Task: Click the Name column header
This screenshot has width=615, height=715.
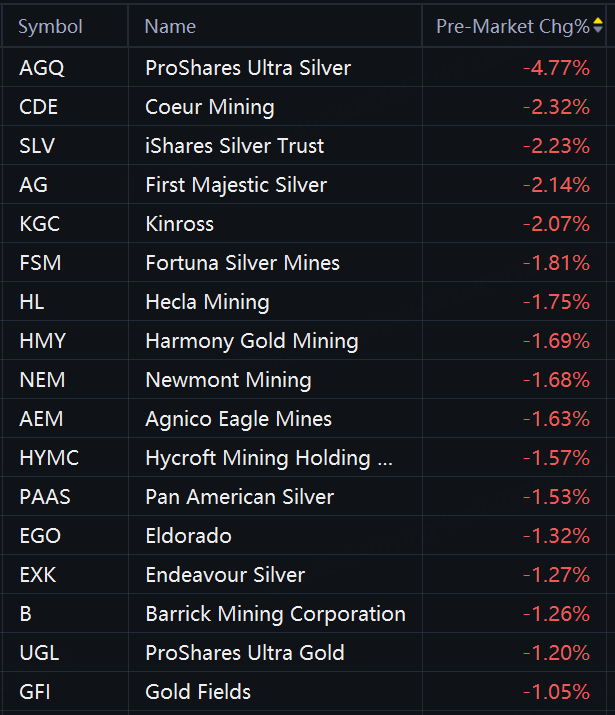Action: (x=170, y=26)
